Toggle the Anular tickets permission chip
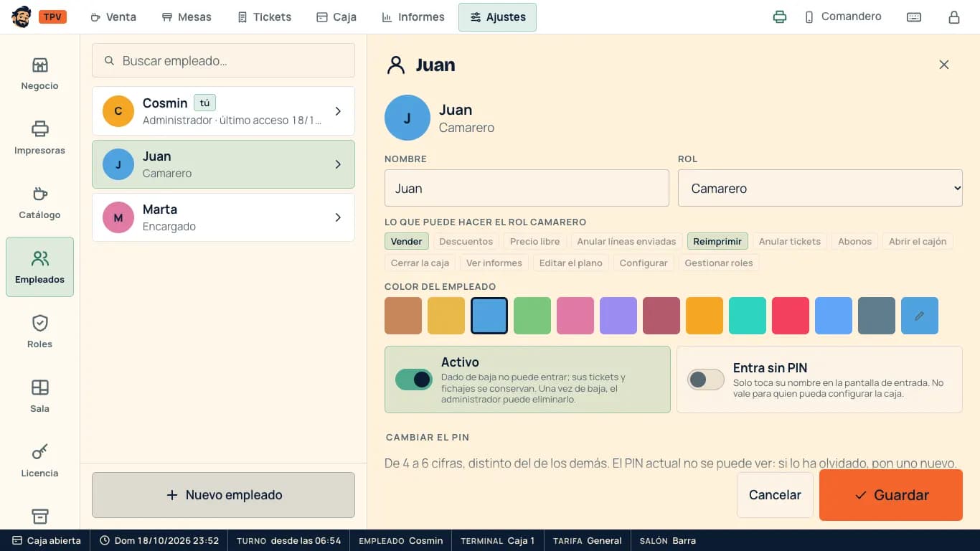The height and width of the screenshot is (551, 980). (790, 242)
